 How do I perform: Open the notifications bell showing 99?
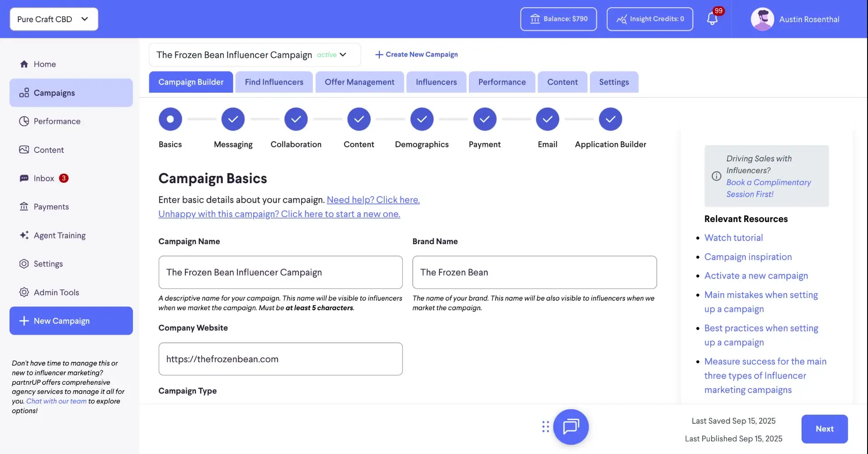[x=713, y=19]
